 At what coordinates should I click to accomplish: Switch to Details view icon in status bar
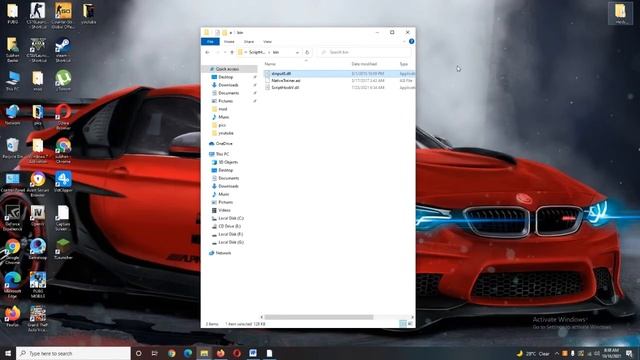(x=402, y=324)
